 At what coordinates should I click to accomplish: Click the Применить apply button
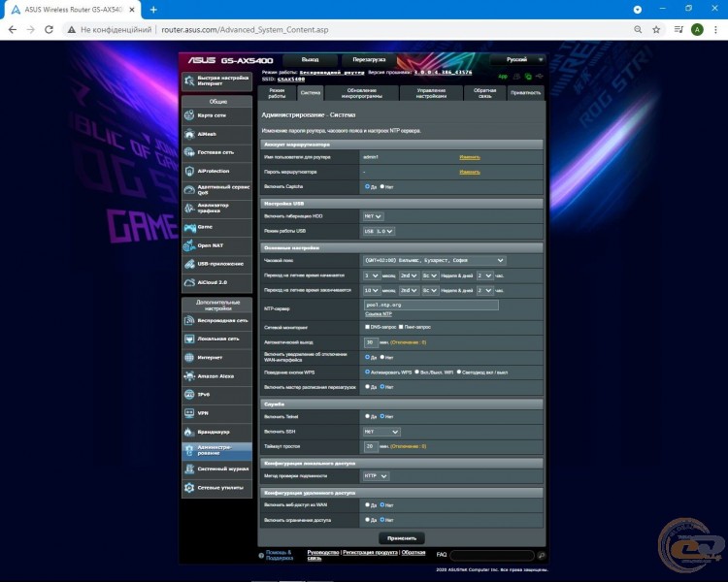click(402, 538)
